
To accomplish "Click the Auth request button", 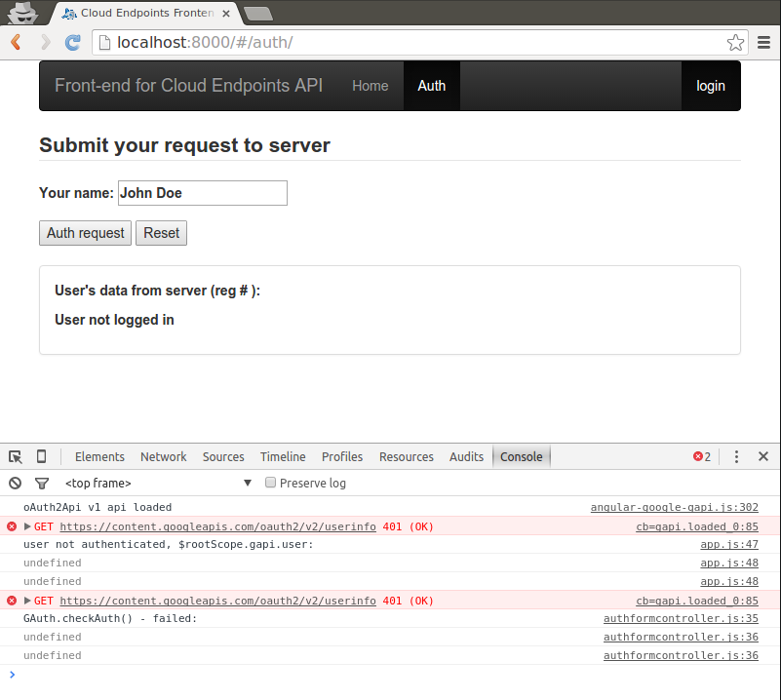I will [85, 233].
